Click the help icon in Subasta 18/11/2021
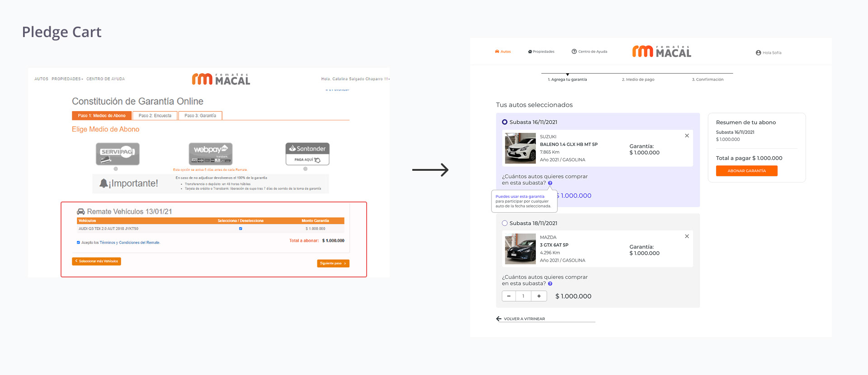Screen dimensions: 868x375 pos(550,284)
